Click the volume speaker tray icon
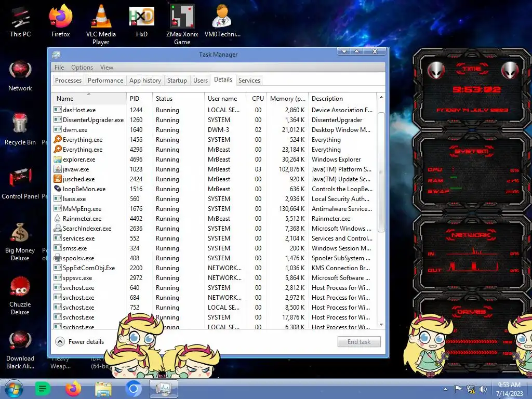532x399 pixels. 483,389
